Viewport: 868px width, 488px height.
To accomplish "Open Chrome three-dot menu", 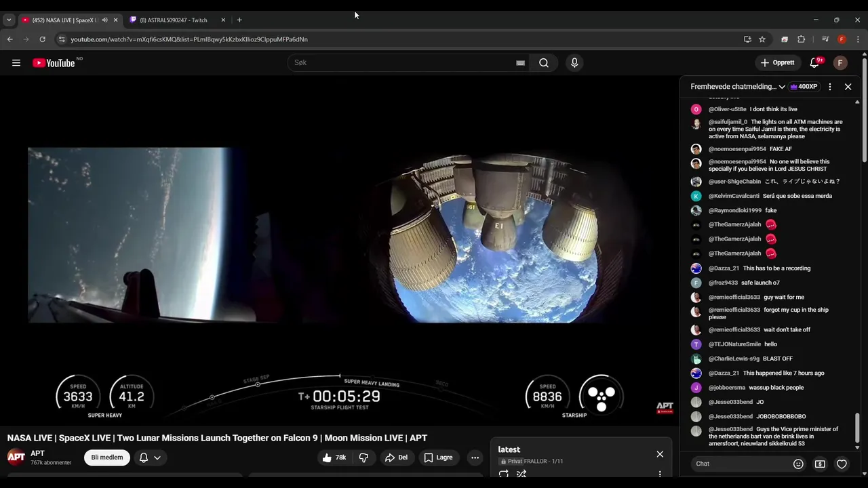I will coord(858,39).
